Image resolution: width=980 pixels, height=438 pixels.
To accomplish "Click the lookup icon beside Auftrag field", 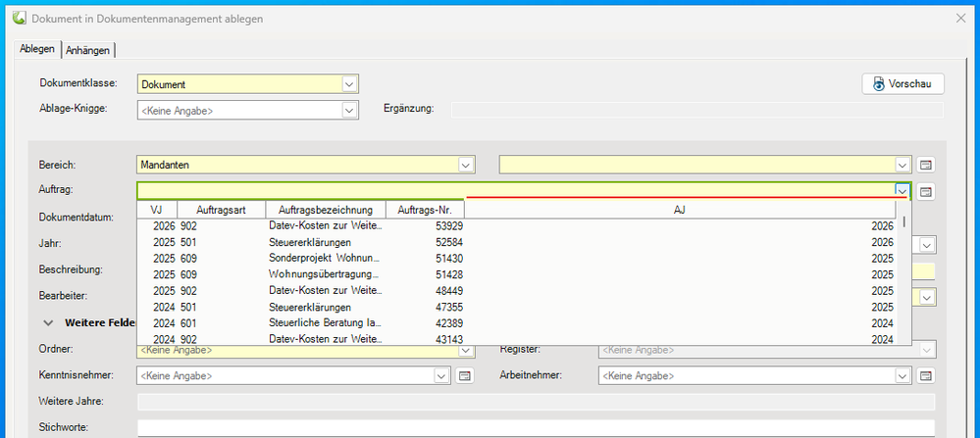I will (x=926, y=191).
